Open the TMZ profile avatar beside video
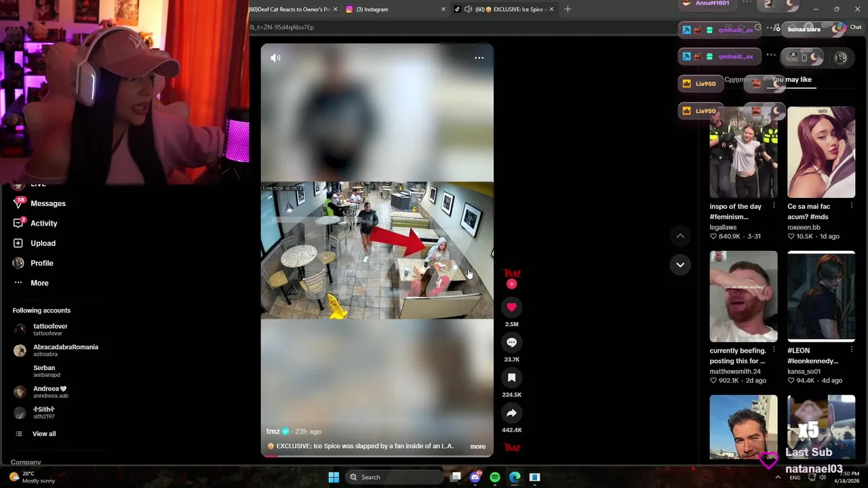Viewport: 868px width, 488px height. (x=511, y=273)
